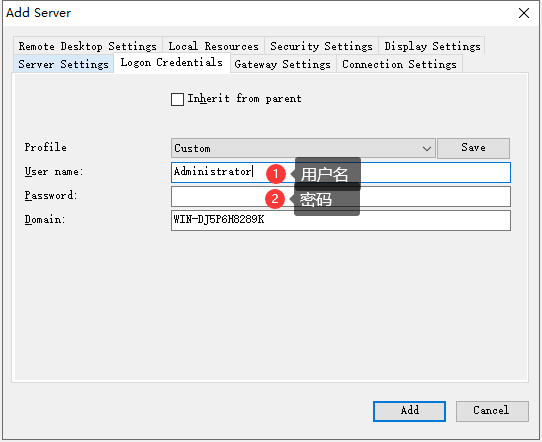Focus the User name input field
Image resolution: width=542 pixels, height=442 pixels.
coord(341,172)
